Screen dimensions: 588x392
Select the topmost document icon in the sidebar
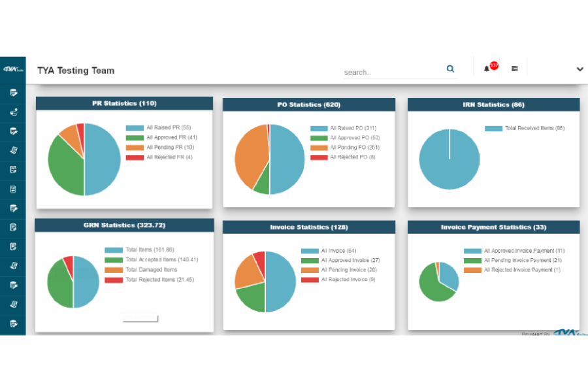tap(13, 92)
